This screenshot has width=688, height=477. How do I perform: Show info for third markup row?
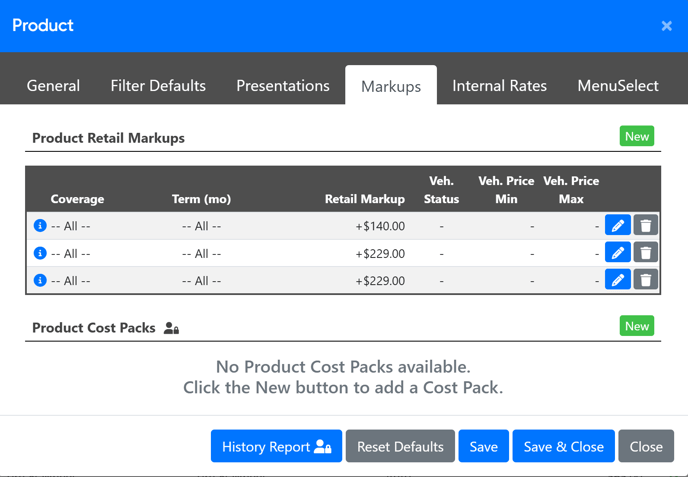(40, 280)
